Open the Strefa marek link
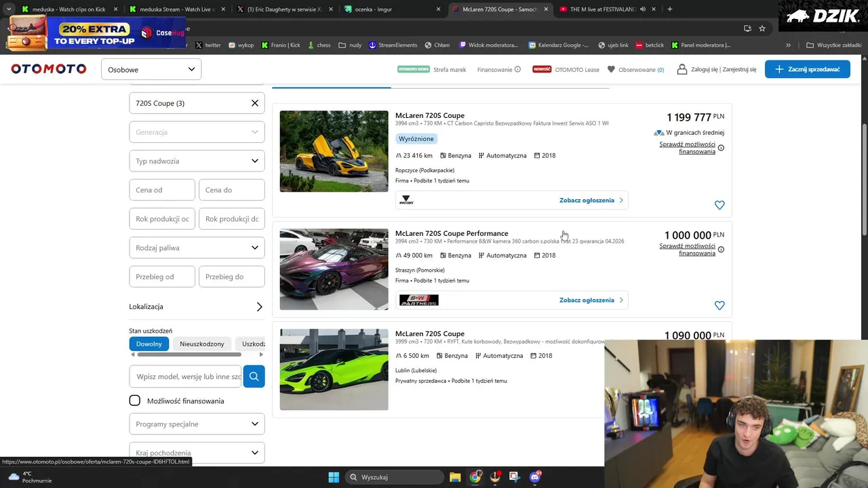The height and width of the screenshot is (488, 868). [x=450, y=69]
